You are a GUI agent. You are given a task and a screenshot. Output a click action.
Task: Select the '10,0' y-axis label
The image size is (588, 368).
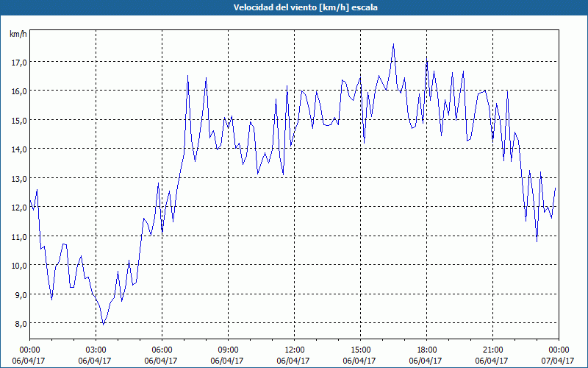pyautogui.click(x=19, y=266)
